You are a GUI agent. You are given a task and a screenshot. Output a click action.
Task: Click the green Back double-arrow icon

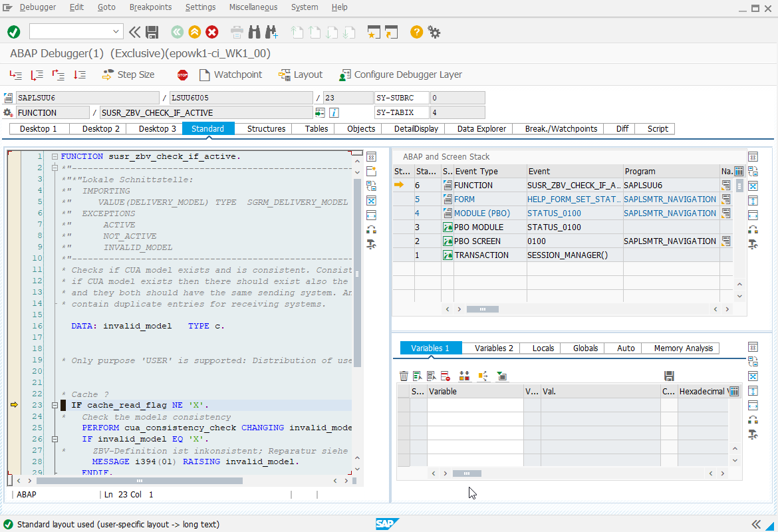(177, 33)
